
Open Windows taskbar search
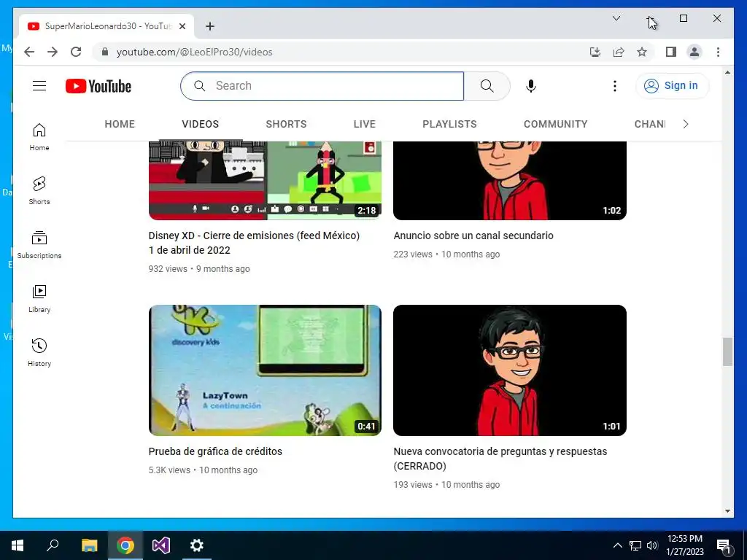click(53, 545)
